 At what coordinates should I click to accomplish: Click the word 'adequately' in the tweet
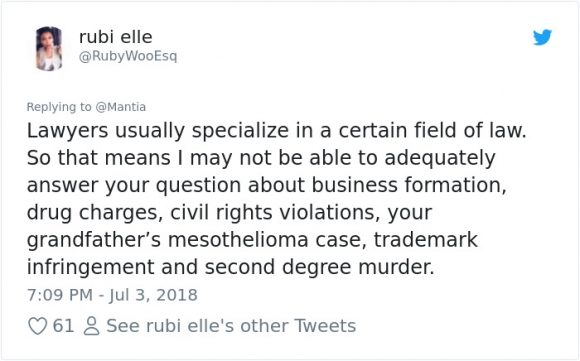point(440,158)
